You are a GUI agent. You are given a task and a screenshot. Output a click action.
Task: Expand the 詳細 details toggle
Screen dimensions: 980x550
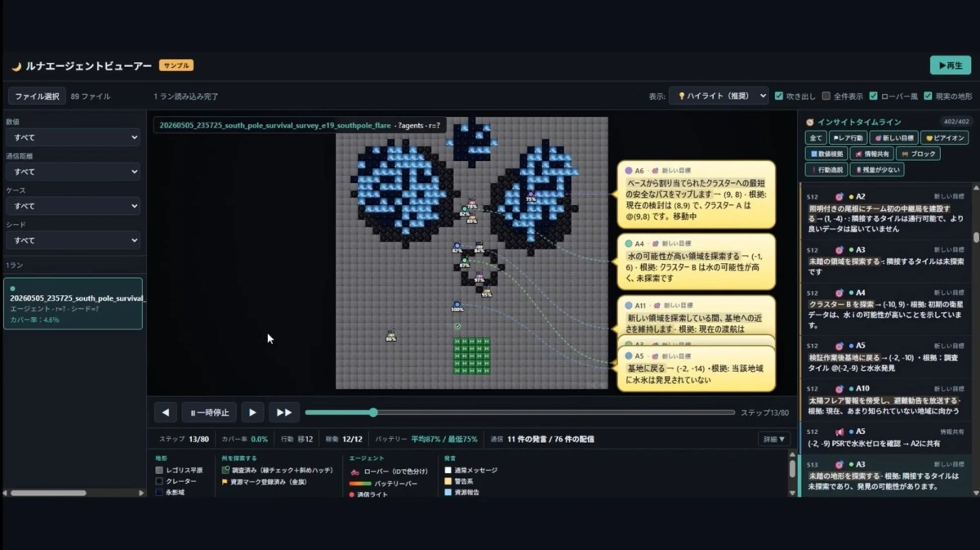[774, 439]
